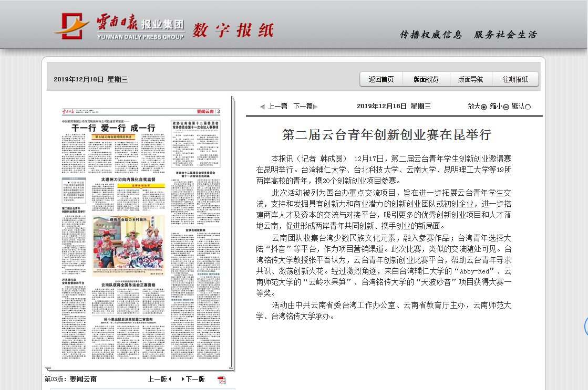
Task: Go to previous page 上一版 link
Action: coord(157,379)
